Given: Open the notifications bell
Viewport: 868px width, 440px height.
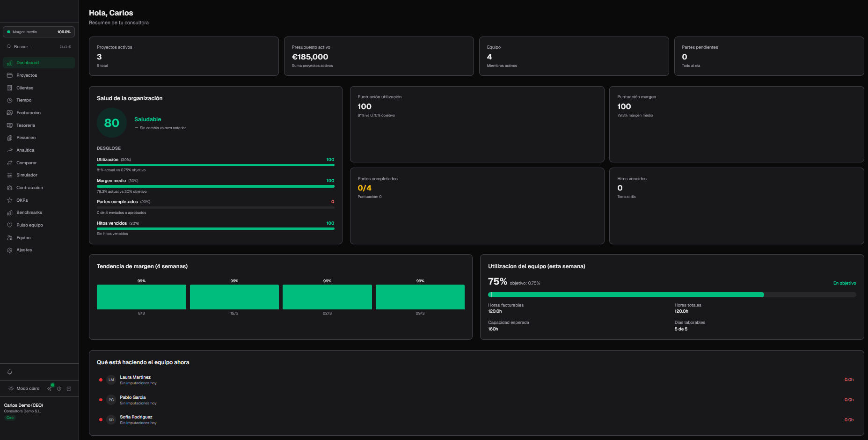Looking at the screenshot, I should 9,372.
